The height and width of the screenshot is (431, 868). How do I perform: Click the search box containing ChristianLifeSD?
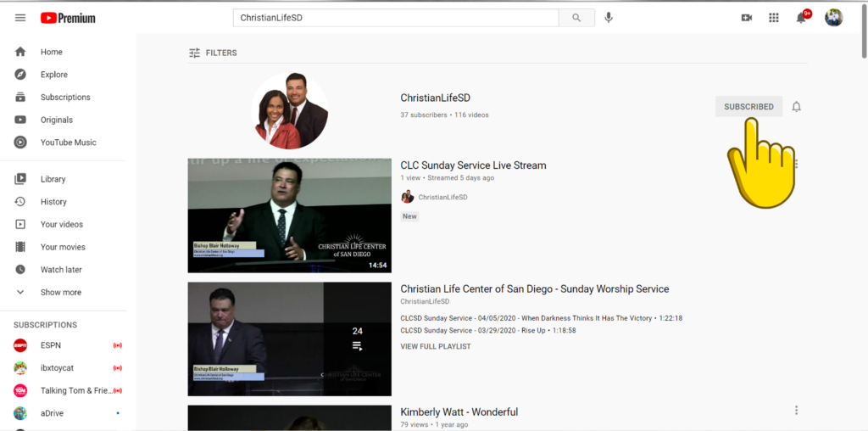point(396,18)
